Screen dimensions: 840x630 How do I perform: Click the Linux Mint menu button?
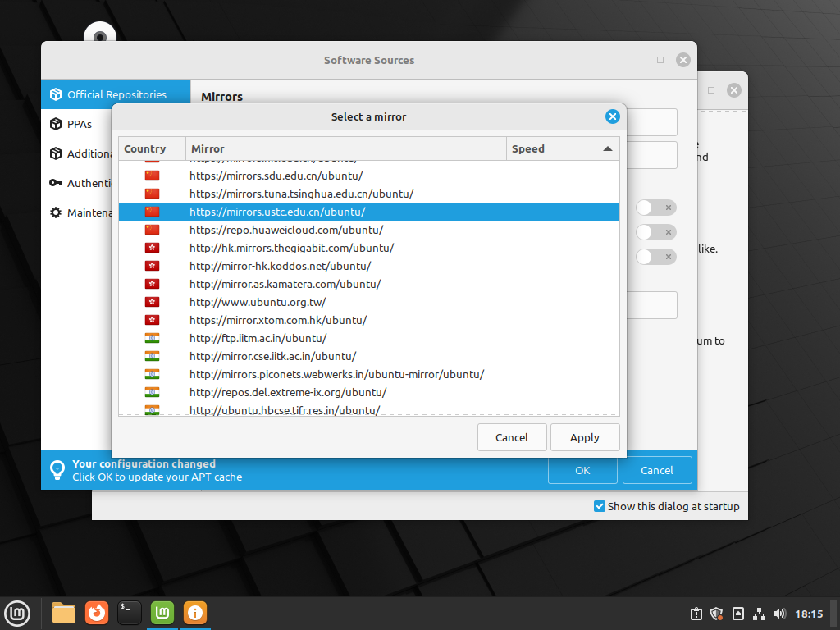[x=18, y=612]
